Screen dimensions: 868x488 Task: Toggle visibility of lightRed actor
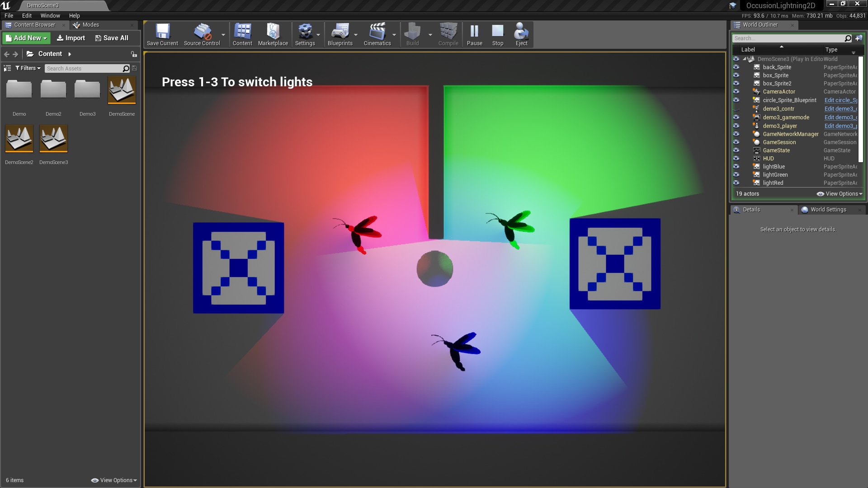737,183
